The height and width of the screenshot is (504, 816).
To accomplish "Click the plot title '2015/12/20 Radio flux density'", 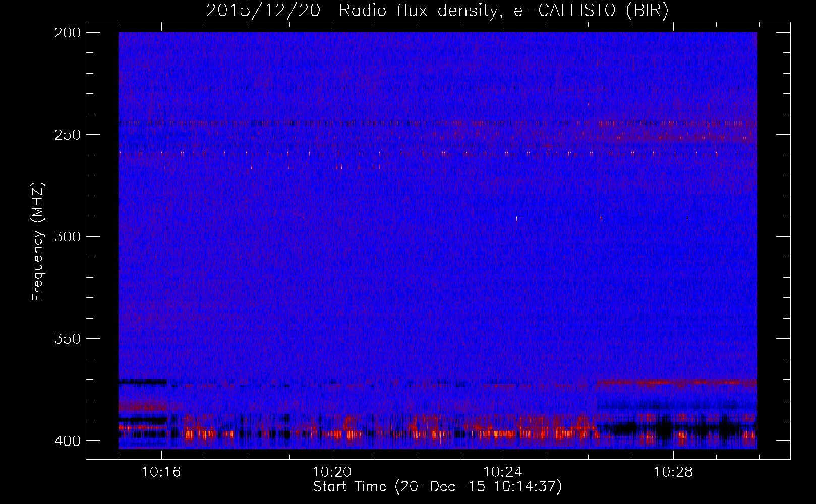I will pos(438,11).
